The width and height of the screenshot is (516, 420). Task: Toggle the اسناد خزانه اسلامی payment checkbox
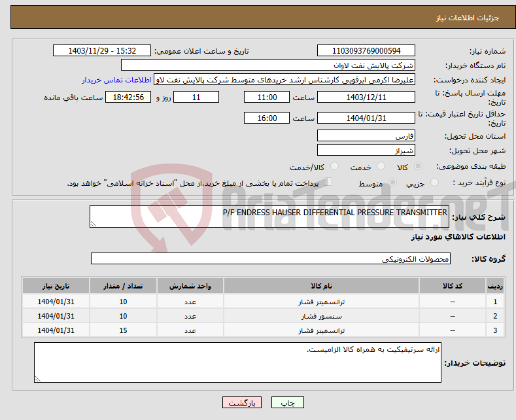click(328, 182)
